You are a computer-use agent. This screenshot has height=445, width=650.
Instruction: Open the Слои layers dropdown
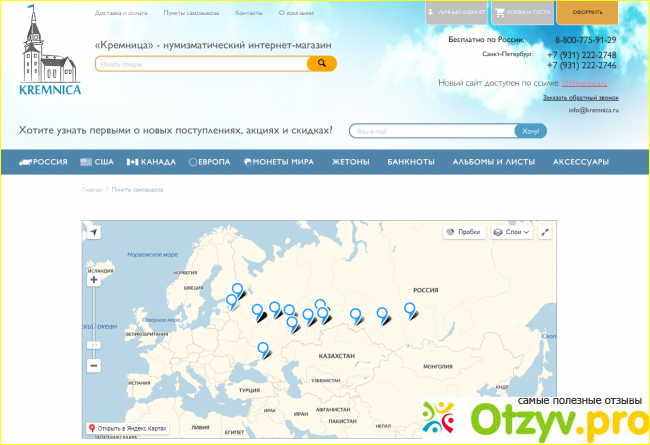[x=511, y=232]
